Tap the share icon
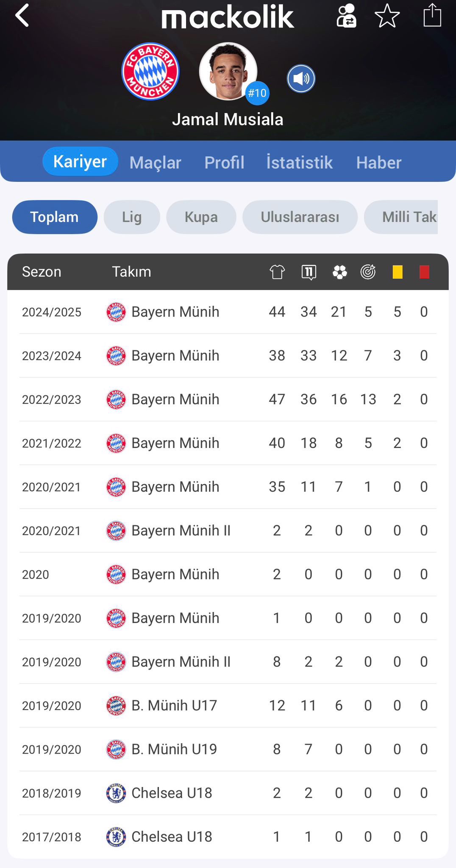Viewport: 456px width, 868px height. tap(432, 15)
